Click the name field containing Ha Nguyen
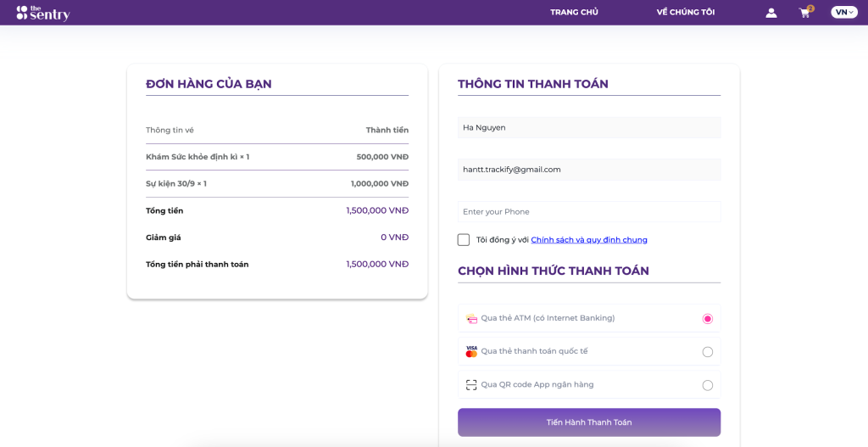Screen dimensions: 868x447 point(589,127)
